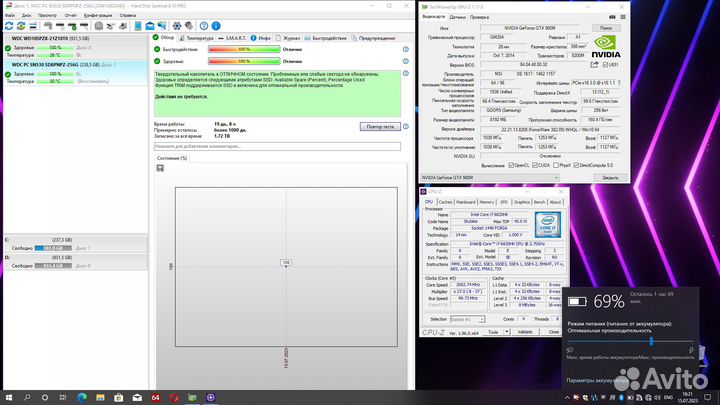This screenshot has height=405, width=720.
Task: Switch to the Температура tab
Action: pyautogui.click(x=196, y=38)
